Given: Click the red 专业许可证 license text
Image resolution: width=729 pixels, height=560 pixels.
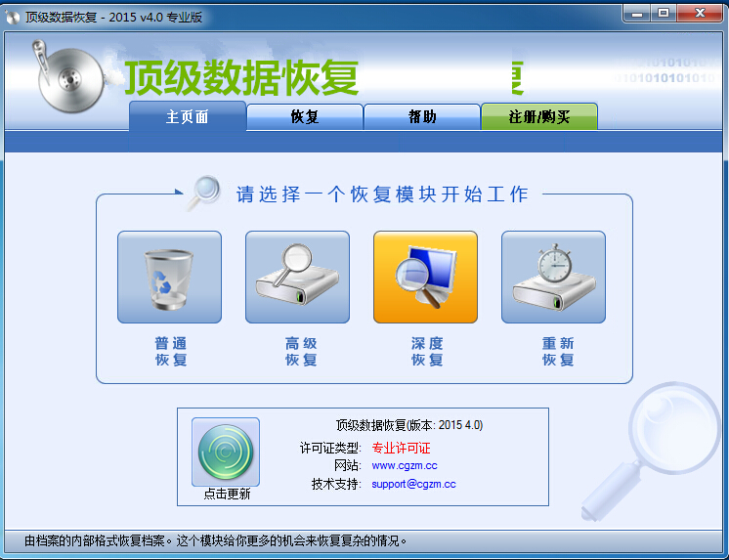Looking at the screenshot, I should [x=402, y=448].
